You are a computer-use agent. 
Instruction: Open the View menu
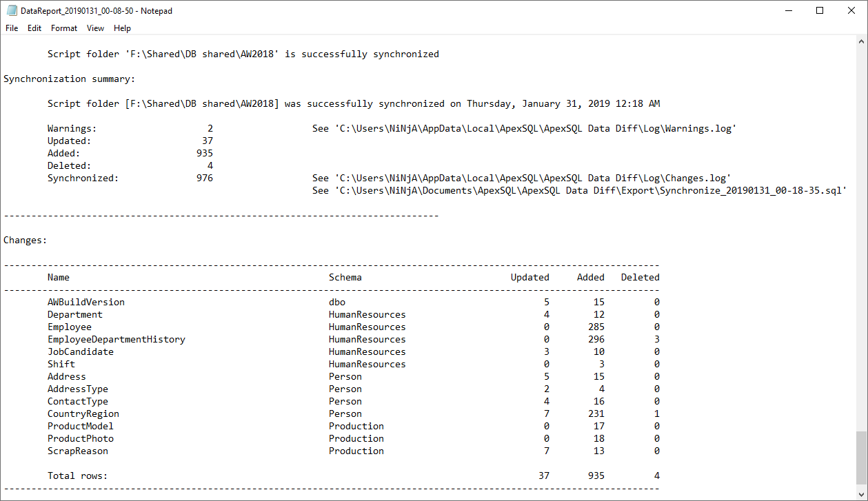point(95,28)
